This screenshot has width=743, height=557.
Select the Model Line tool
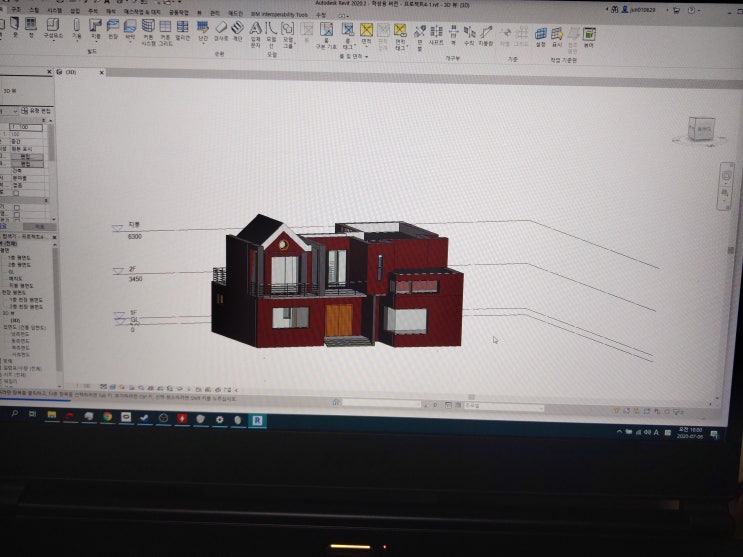tap(271, 35)
